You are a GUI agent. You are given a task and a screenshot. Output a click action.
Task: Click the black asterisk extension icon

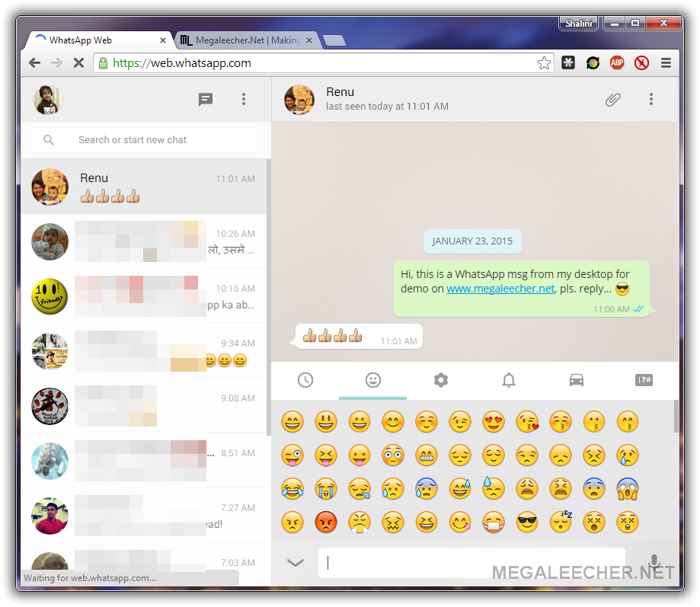click(568, 63)
